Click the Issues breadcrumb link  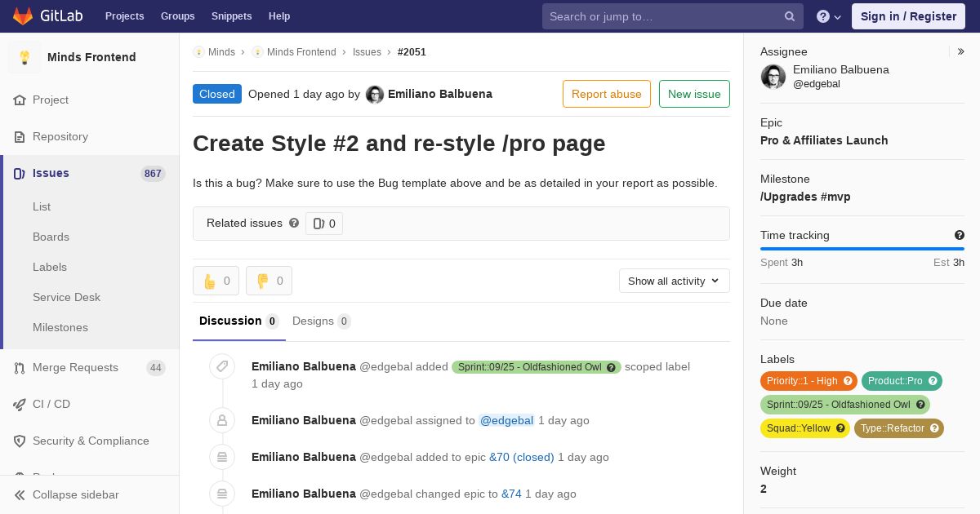pyautogui.click(x=367, y=52)
